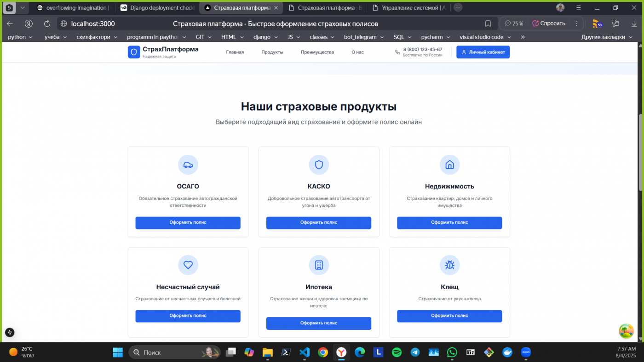Click Оформить полис under КАСКО
This screenshot has width=644, height=362.
point(319,222)
